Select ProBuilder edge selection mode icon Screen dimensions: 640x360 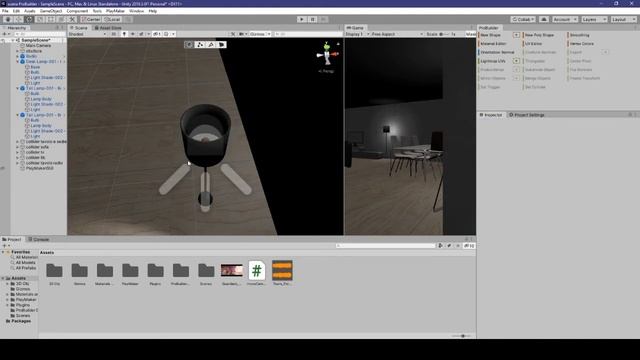click(x=211, y=44)
